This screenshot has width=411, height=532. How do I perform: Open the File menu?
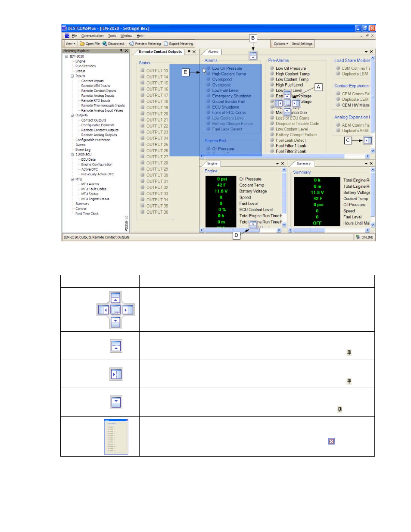[x=74, y=36]
